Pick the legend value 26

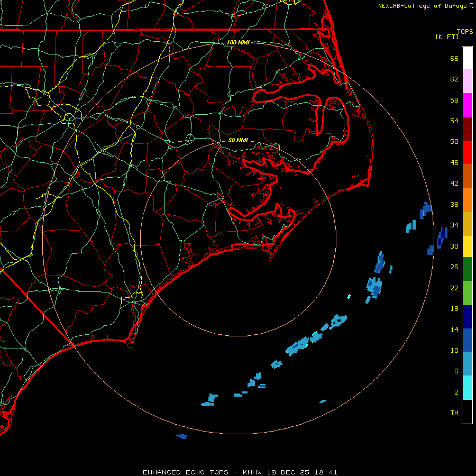coord(454,267)
